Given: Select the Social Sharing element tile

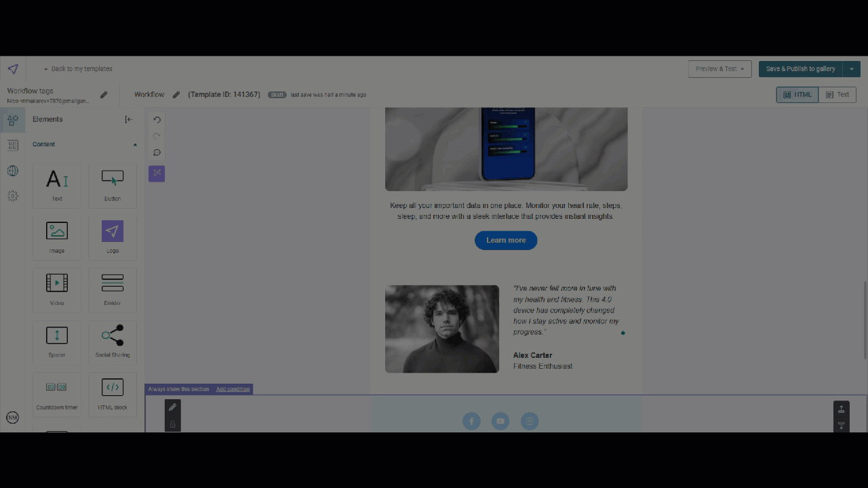Looking at the screenshot, I should (113, 342).
